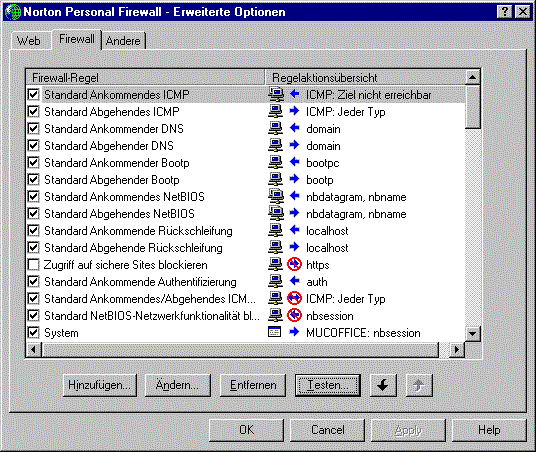Click the context help question mark button
The image size is (536, 452).
pyautogui.click(x=505, y=12)
